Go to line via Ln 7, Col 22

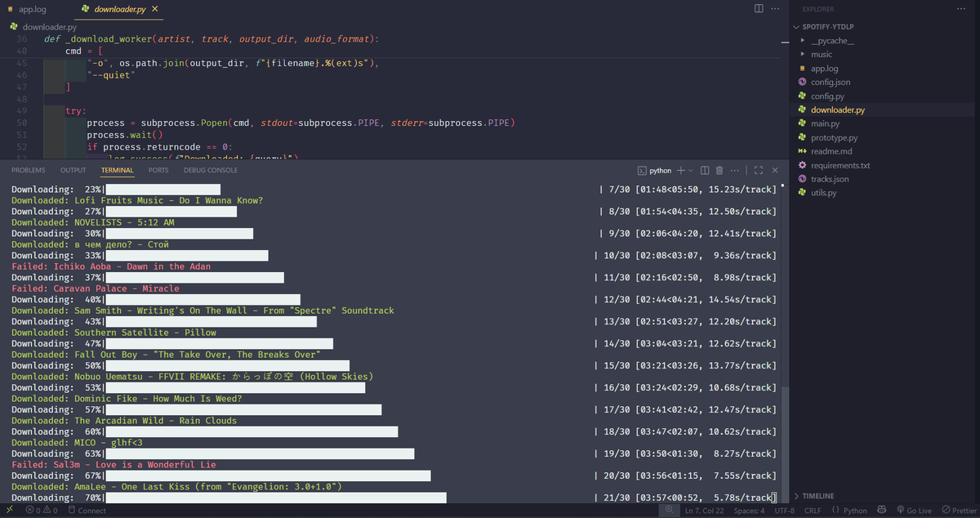click(x=704, y=511)
